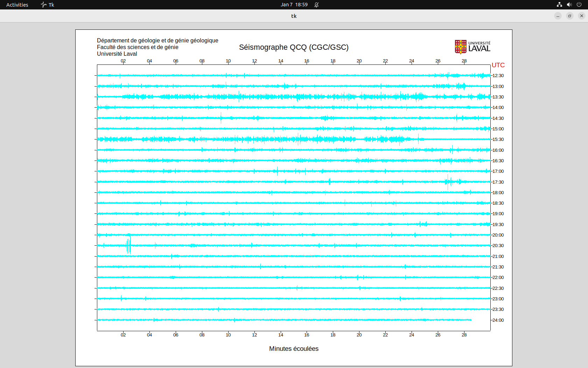Screen dimensions: 588x368
Task: Open the Activities overview
Action: [17, 5]
